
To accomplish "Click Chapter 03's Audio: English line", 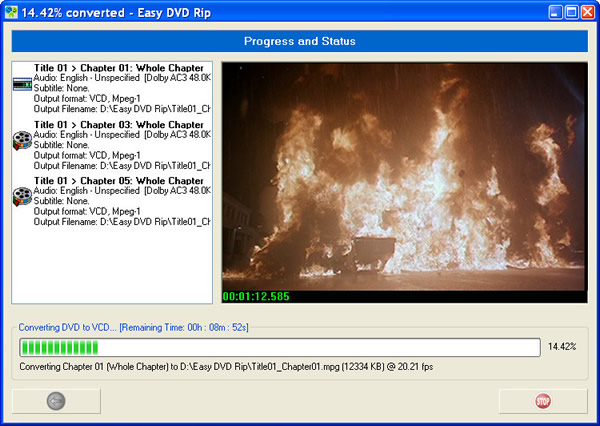I will coord(122,135).
